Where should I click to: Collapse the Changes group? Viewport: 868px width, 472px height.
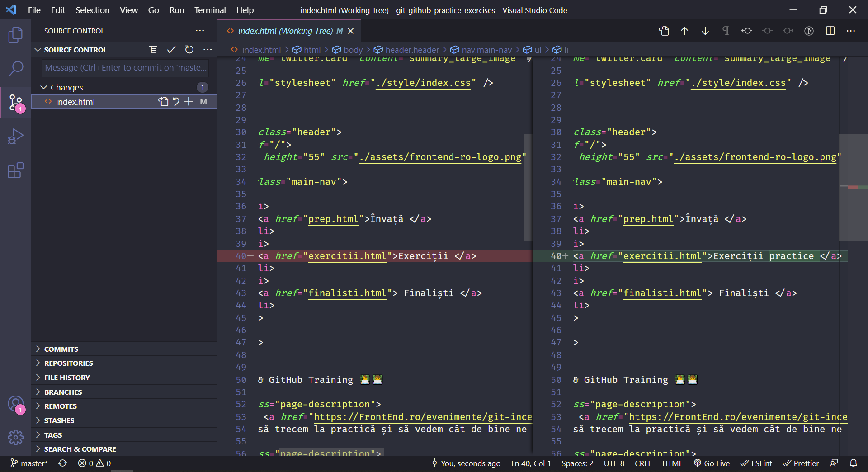tap(44, 87)
